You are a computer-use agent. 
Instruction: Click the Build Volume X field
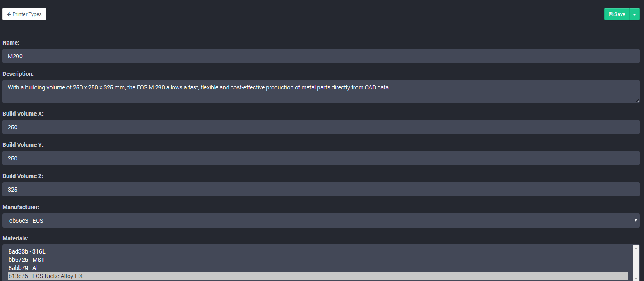pyautogui.click(x=321, y=127)
